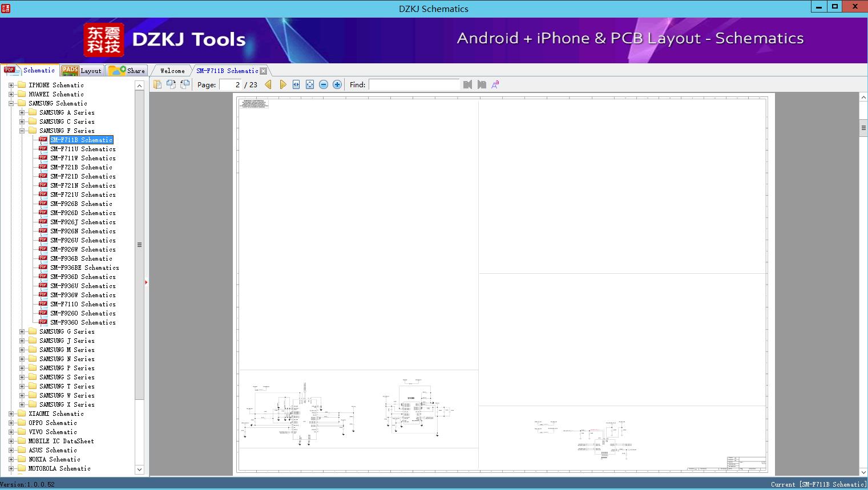Open SM-F936BE Schematics file
The height and width of the screenshot is (490, 868).
point(84,268)
